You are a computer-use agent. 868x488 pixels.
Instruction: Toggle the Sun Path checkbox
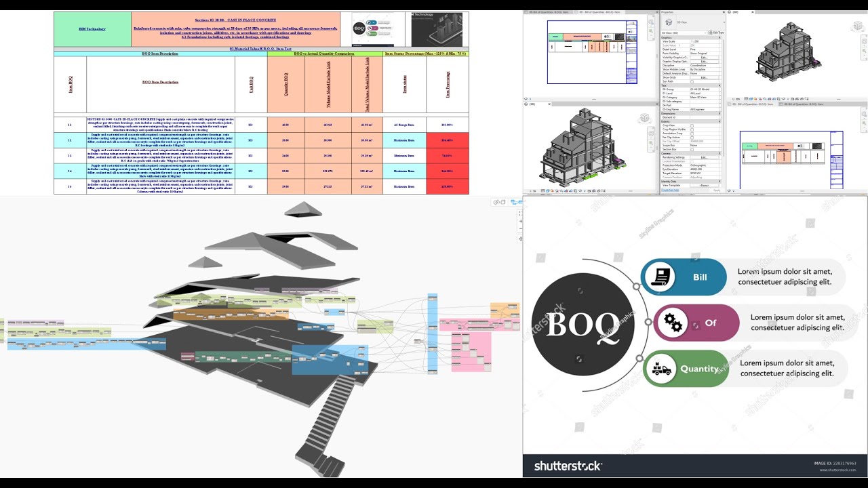[x=692, y=81]
